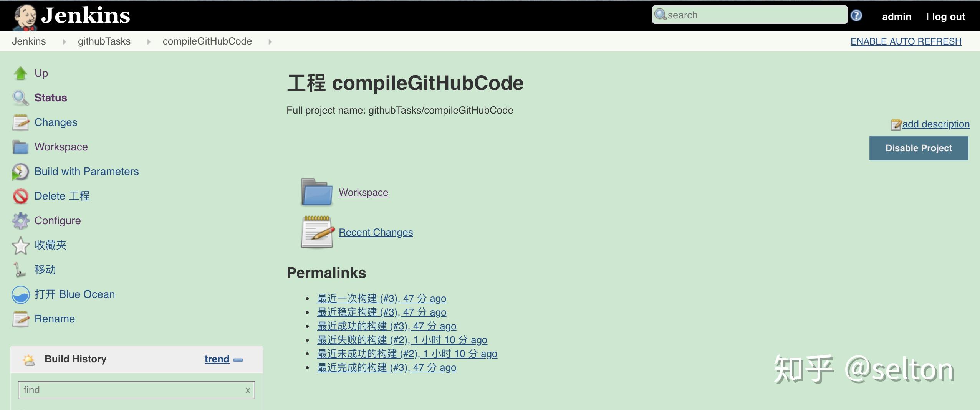The image size is (980, 410).
Task: Open 最近完成的构建 (#3) permalink
Action: coord(387,368)
